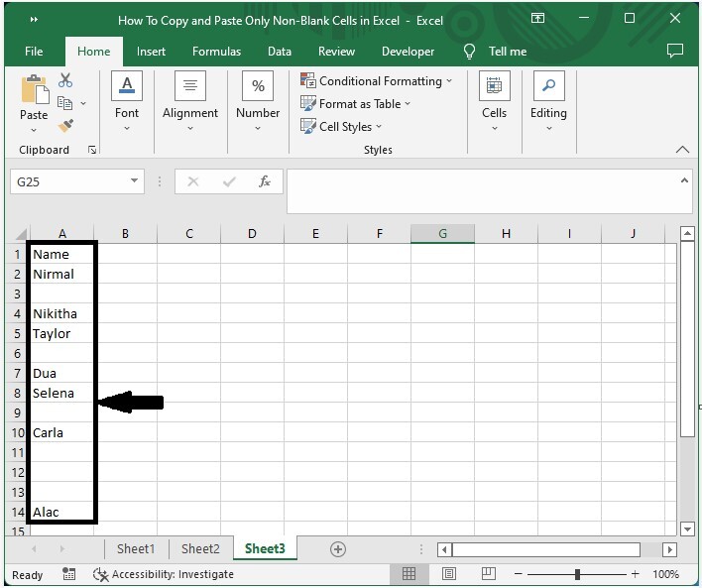Switch to Page Layout view icon

point(449,574)
